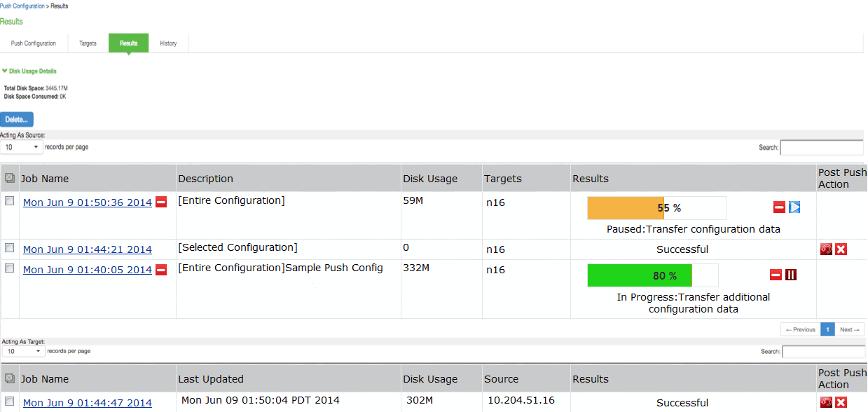This screenshot has width=868, height=412.
Task: Click '332M' disk usage value
Action: [416, 268]
